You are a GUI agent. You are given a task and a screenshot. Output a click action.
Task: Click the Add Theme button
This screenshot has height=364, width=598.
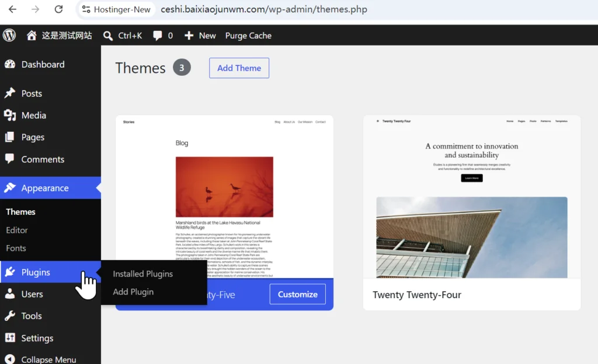(239, 68)
